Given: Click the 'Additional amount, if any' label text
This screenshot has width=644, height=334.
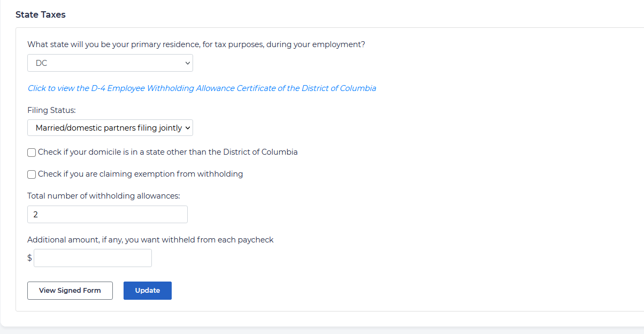Looking at the screenshot, I should [x=150, y=240].
